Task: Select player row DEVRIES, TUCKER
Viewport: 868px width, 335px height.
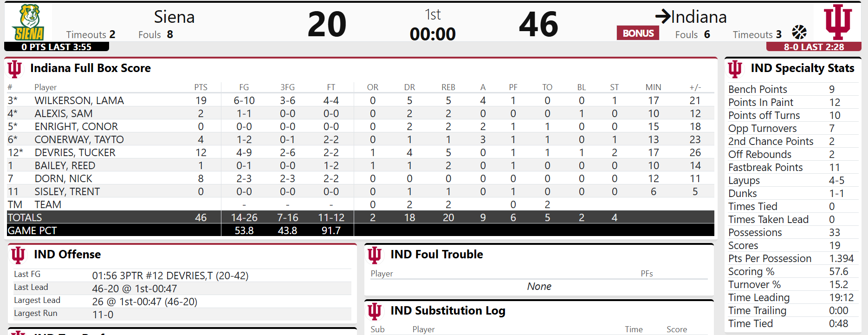Action: 75,152
